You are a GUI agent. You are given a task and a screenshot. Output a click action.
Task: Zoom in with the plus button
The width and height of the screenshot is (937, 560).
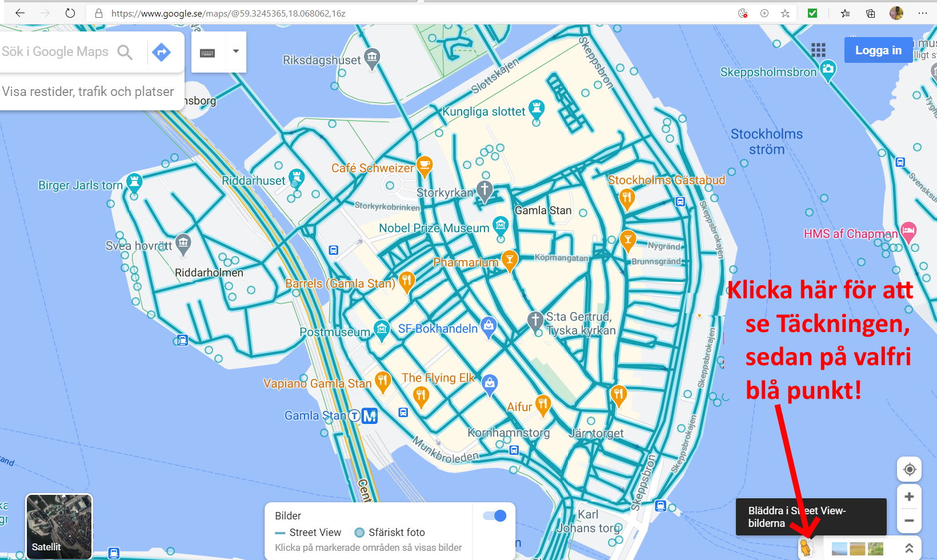909,497
